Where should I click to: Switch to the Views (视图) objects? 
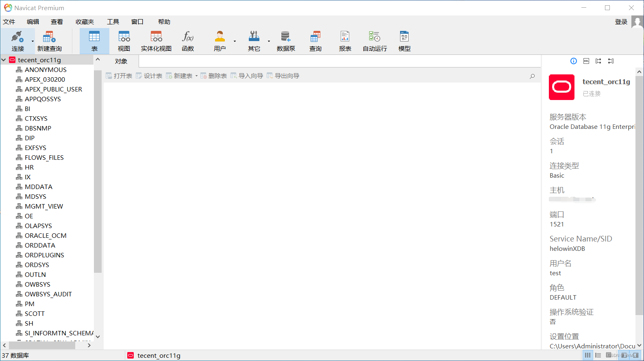click(x=124, y=41)
